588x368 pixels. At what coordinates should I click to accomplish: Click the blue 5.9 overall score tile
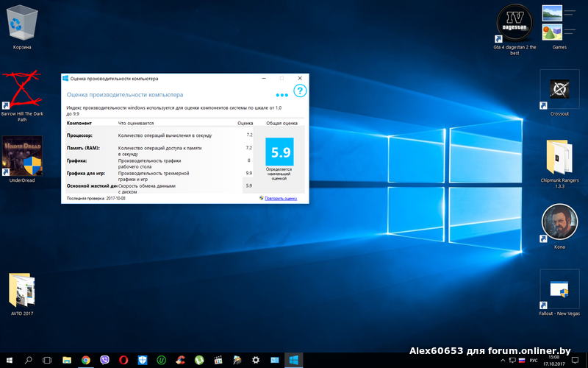click(x=279, y=152)
